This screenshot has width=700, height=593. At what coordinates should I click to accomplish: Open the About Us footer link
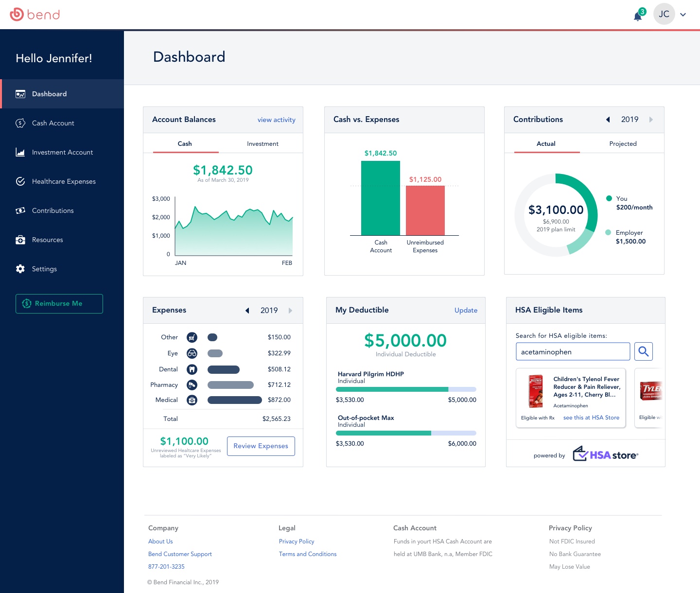point(160,541)
